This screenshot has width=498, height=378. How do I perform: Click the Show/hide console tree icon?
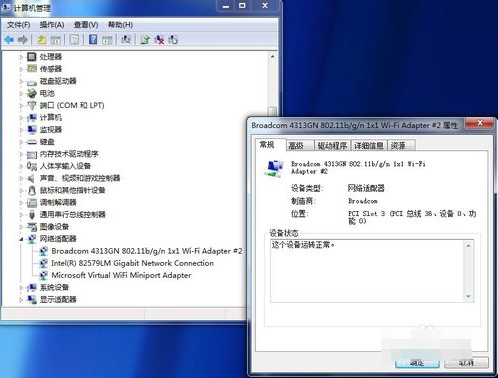56,40
